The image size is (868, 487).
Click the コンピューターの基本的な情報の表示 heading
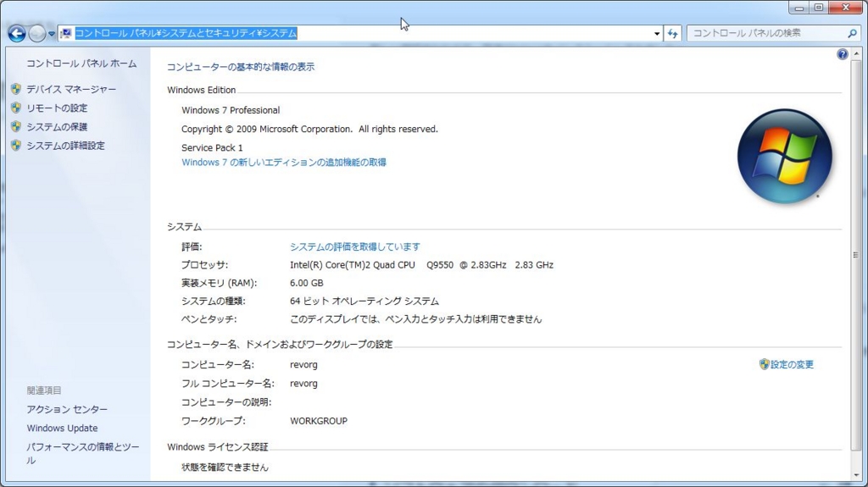(x=241, y=67)
